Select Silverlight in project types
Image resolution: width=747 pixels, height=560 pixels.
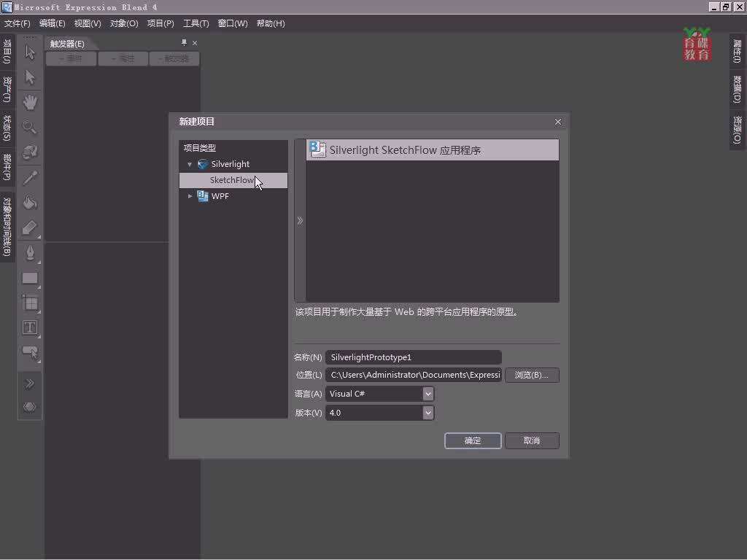tap(230, 164)
